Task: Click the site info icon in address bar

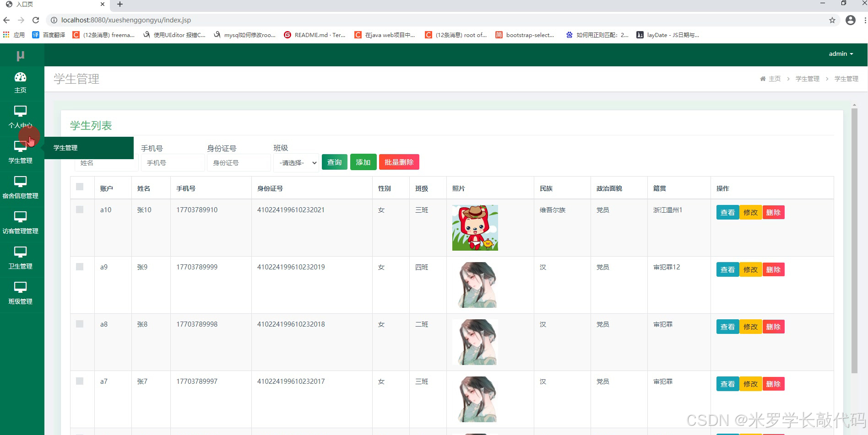Action: click(x=54, y=20)
